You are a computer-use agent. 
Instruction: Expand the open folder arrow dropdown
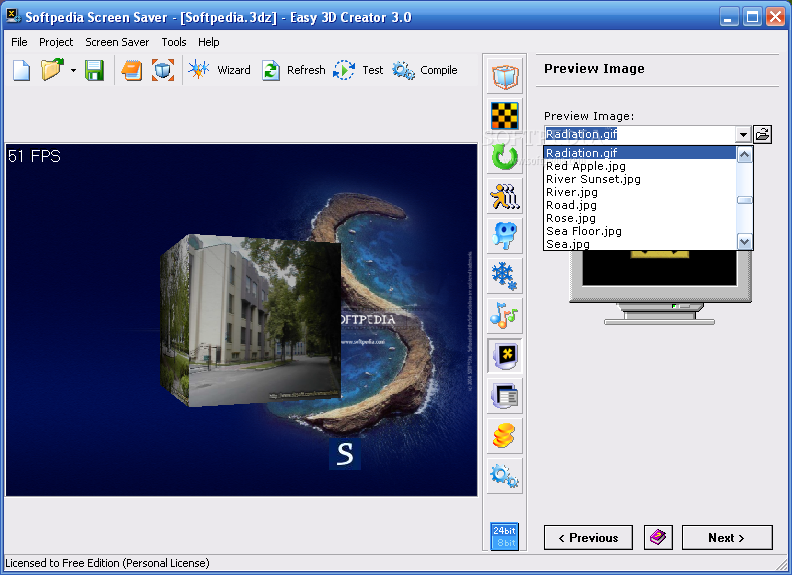[x=73, y=70]
